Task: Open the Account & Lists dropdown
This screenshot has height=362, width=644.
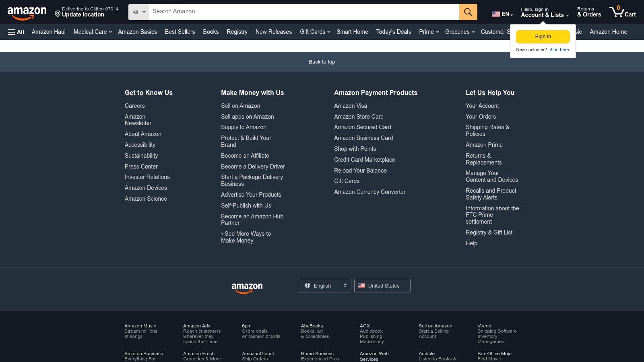Action: (x=543, y=12)
